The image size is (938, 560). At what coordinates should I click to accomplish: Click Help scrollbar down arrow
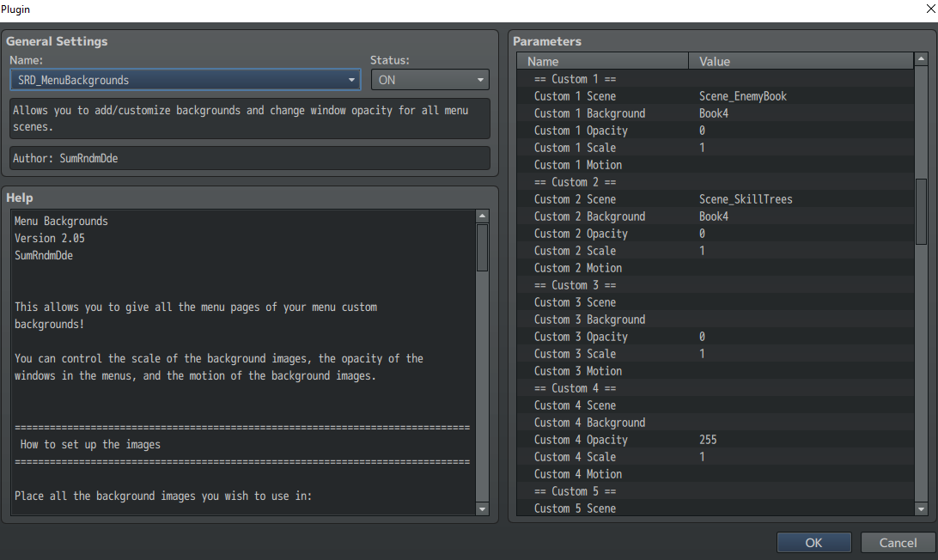pos(482,508)
